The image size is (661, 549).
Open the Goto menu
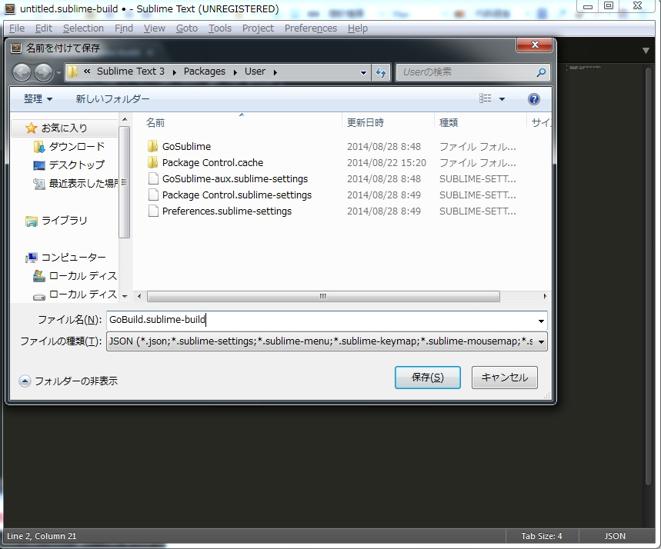click(x=187, y=28)
